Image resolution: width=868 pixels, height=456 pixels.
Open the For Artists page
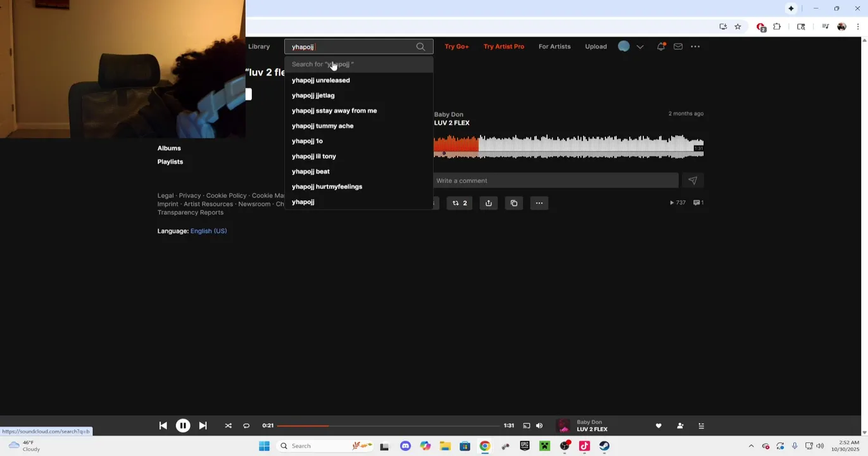[555, 47]
